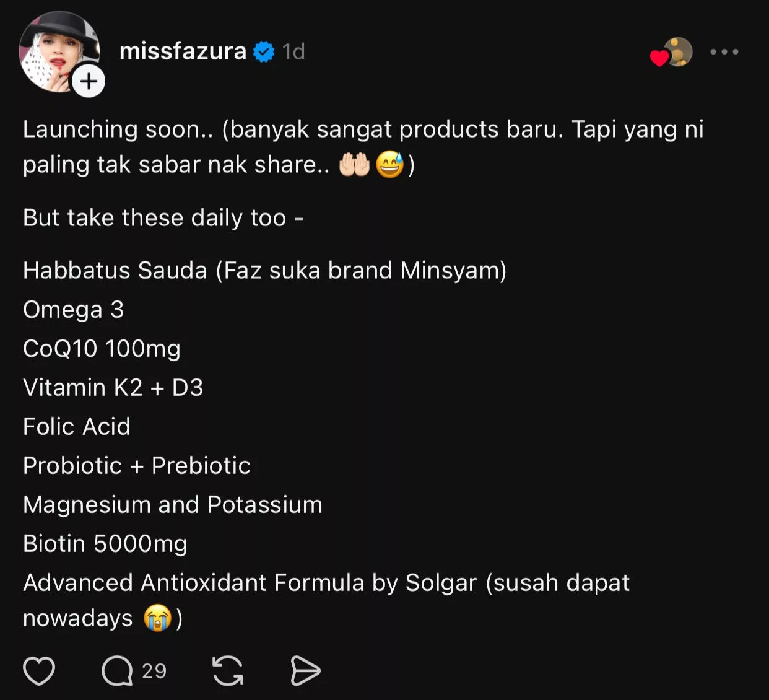Image resolution: width=769 pixels, height=700 pixels.
Task: View likers via the heart reaction indicator
Action: point(658,57)
